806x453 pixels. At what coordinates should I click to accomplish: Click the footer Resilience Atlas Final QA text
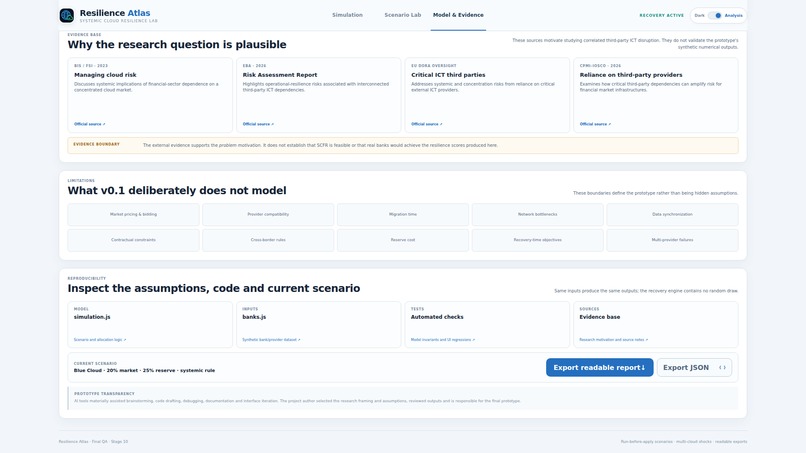tap(93, 442)
